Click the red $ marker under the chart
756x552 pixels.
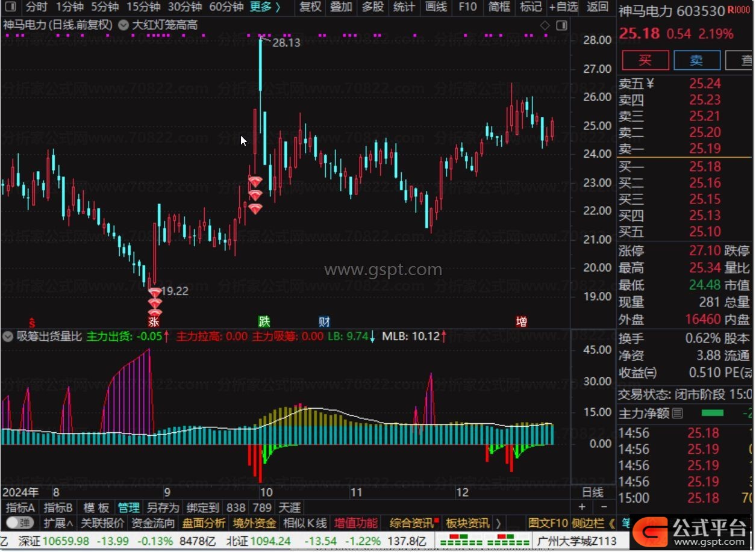pos(32,323)
